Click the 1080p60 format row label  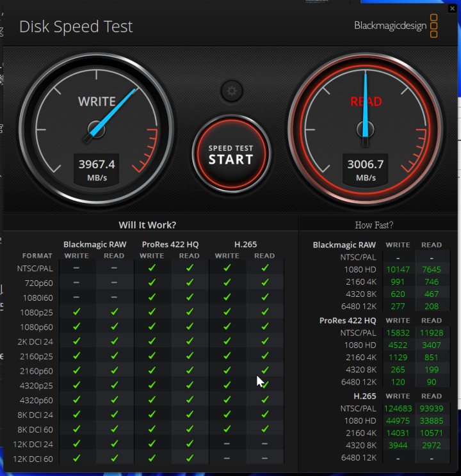(36, 327)
